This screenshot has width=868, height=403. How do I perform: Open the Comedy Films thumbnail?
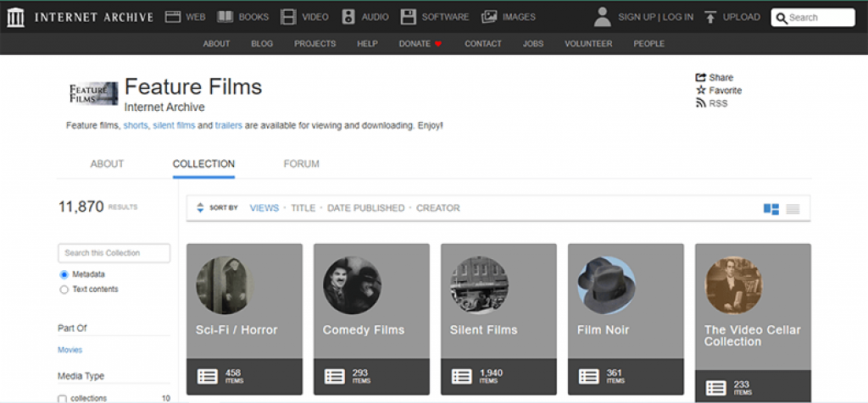click(352, 285)
